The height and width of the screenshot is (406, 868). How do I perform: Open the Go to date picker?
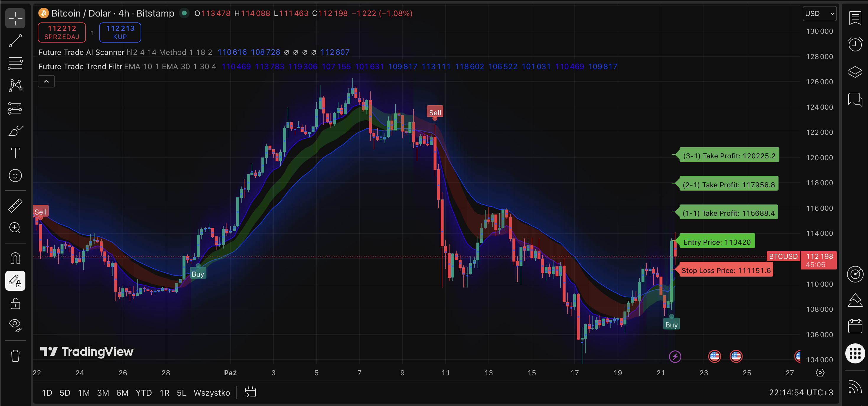pyautogui.click(x=250, y=392)
